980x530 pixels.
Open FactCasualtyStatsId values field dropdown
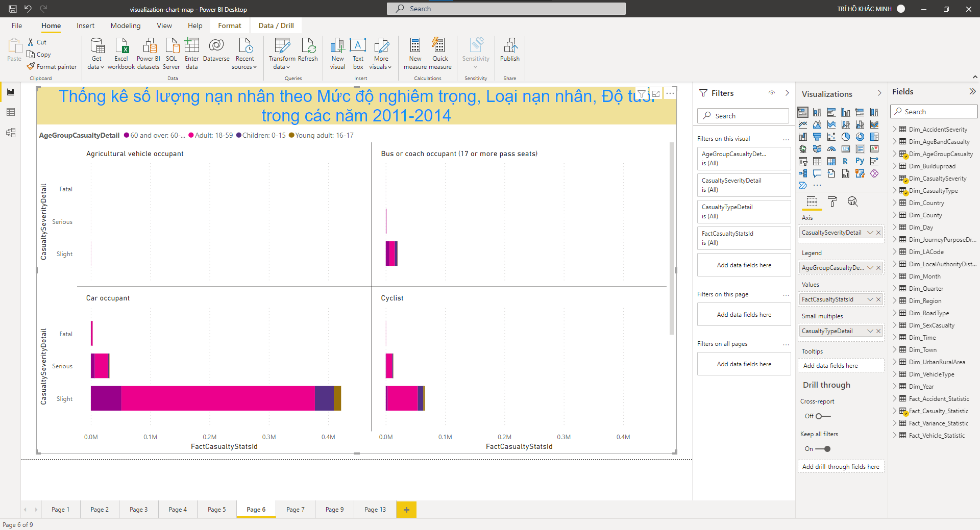[870, 299]
